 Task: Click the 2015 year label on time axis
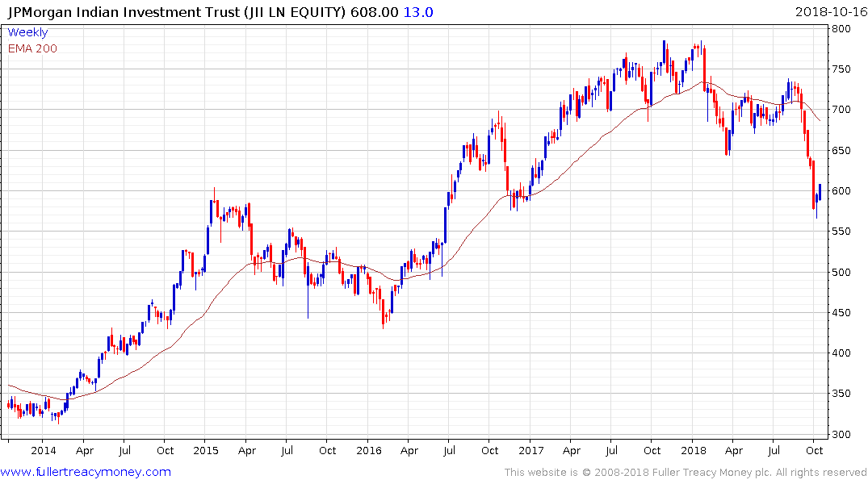205,450
